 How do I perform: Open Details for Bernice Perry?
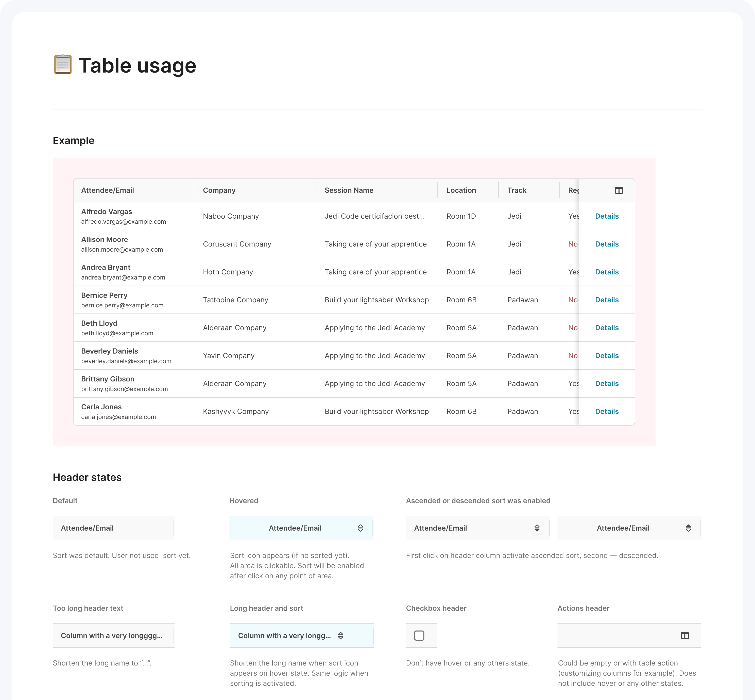[x=607, y=300]
